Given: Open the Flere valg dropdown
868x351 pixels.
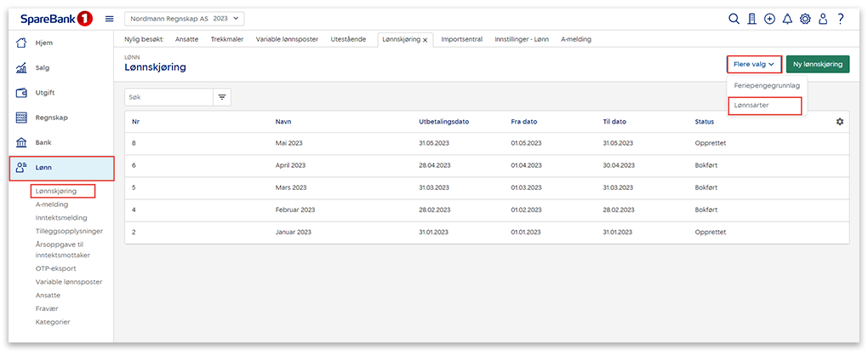Looking at the screenshot, I should (x=753, y=64).
